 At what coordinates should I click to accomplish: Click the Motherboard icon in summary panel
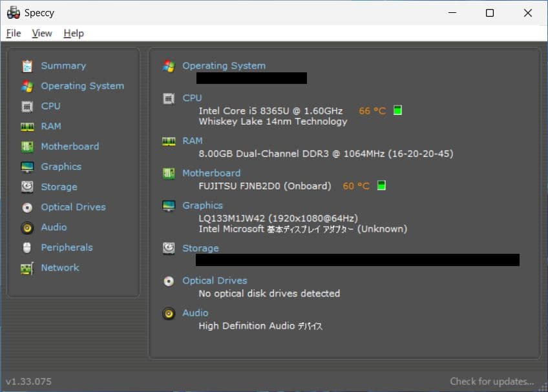(x=169, y=173)
